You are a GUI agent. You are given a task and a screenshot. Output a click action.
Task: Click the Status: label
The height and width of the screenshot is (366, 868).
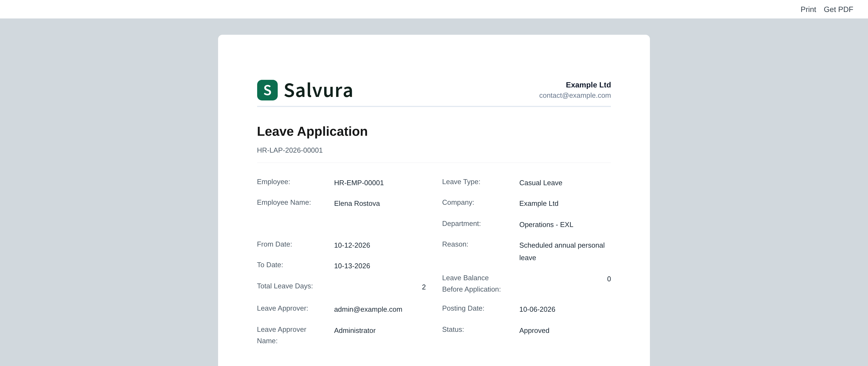pyautogui.click(x=453, y=330)
